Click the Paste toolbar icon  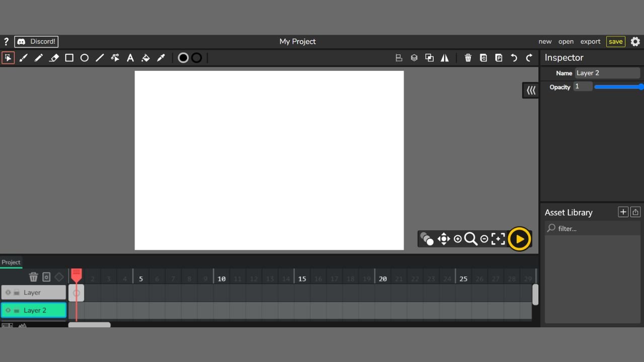(x=499, y=58)
